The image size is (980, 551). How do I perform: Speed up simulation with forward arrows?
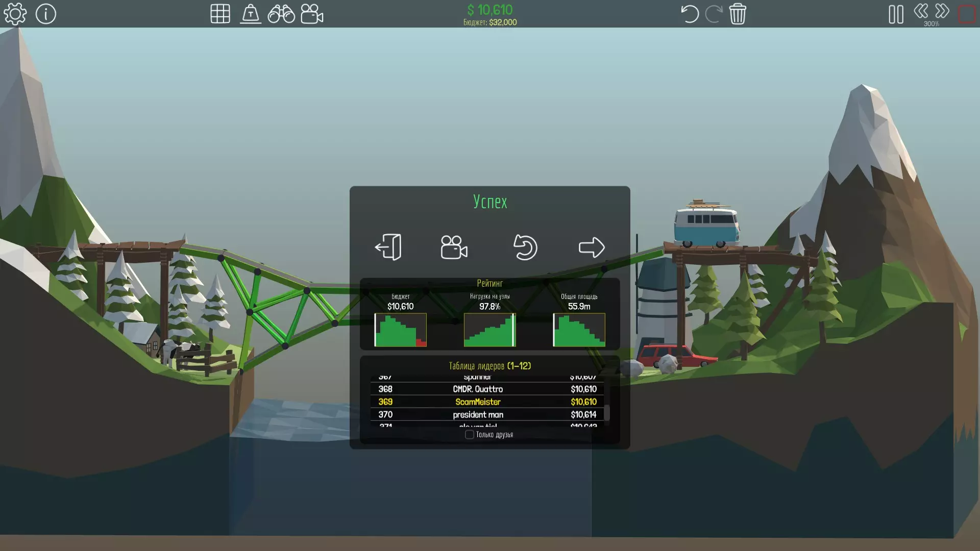(942, 11)
